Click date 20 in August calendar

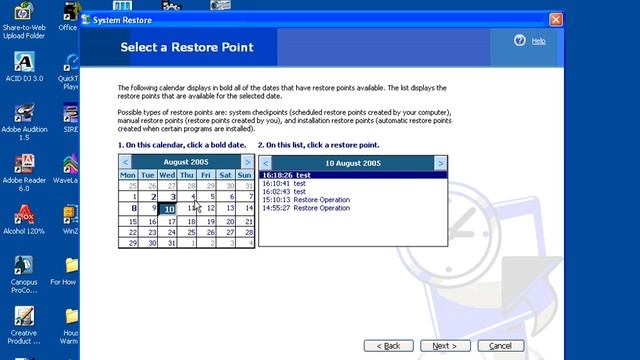click(226, 222)
